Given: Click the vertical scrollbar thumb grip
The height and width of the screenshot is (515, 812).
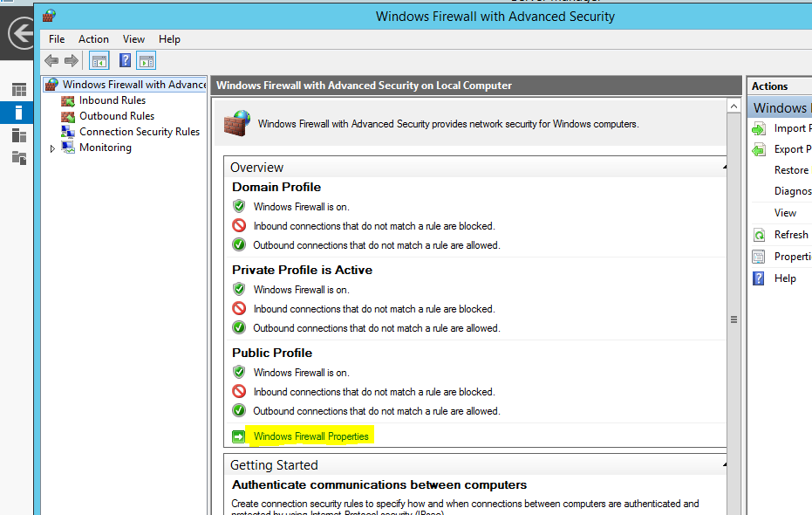Looking at the screenshot, I should click(x=734, y=319).
